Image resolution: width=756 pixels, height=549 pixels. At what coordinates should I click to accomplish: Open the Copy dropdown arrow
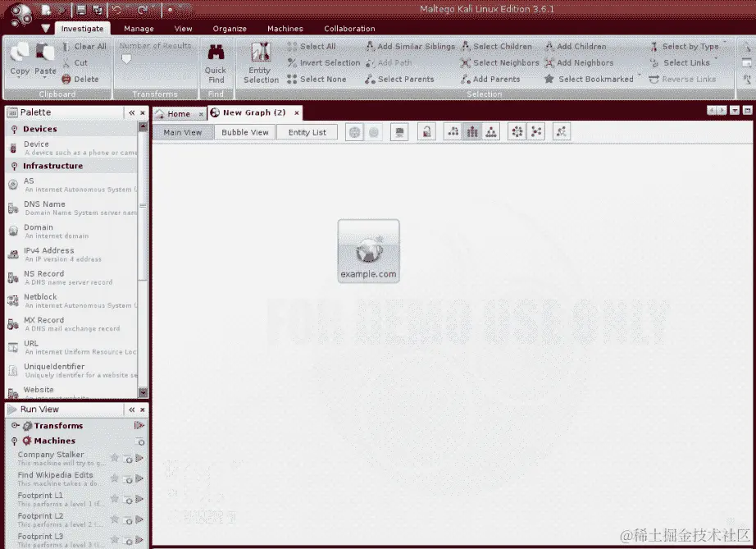[x=20, y=78]
